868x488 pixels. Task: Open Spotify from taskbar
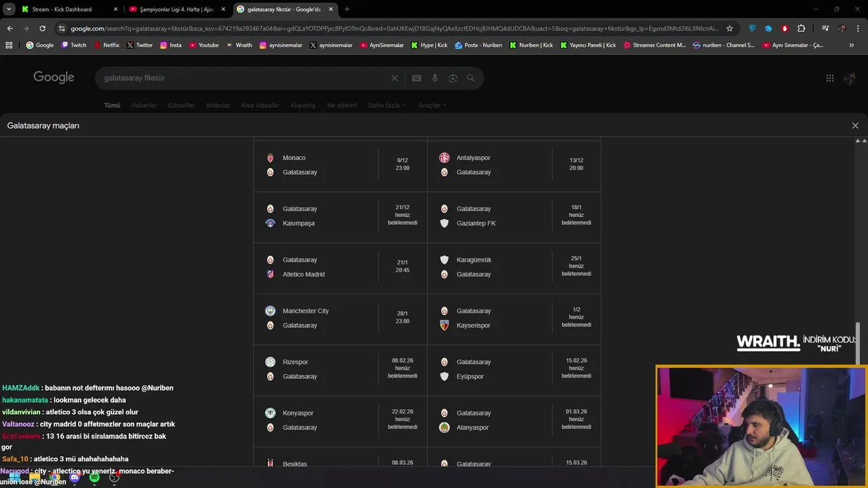(x=94, y=477)
